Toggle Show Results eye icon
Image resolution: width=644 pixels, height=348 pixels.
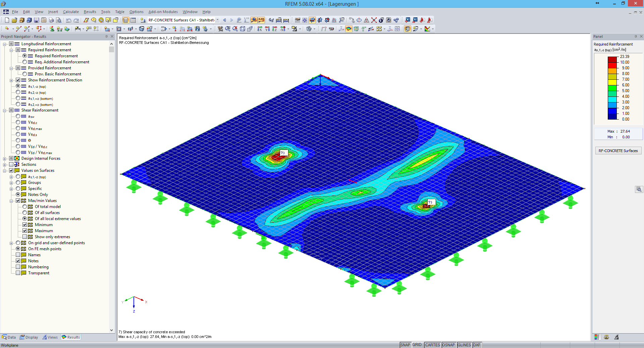pos(254,20)
